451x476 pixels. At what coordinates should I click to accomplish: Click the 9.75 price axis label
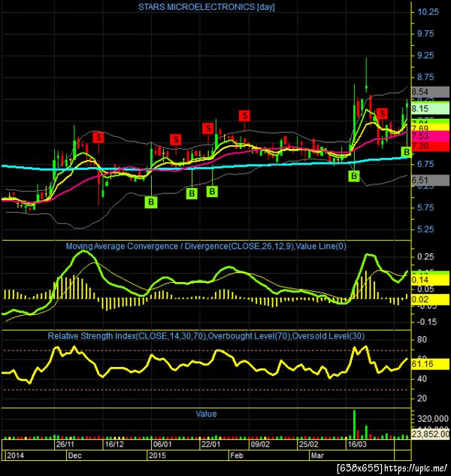coord(425,34)
